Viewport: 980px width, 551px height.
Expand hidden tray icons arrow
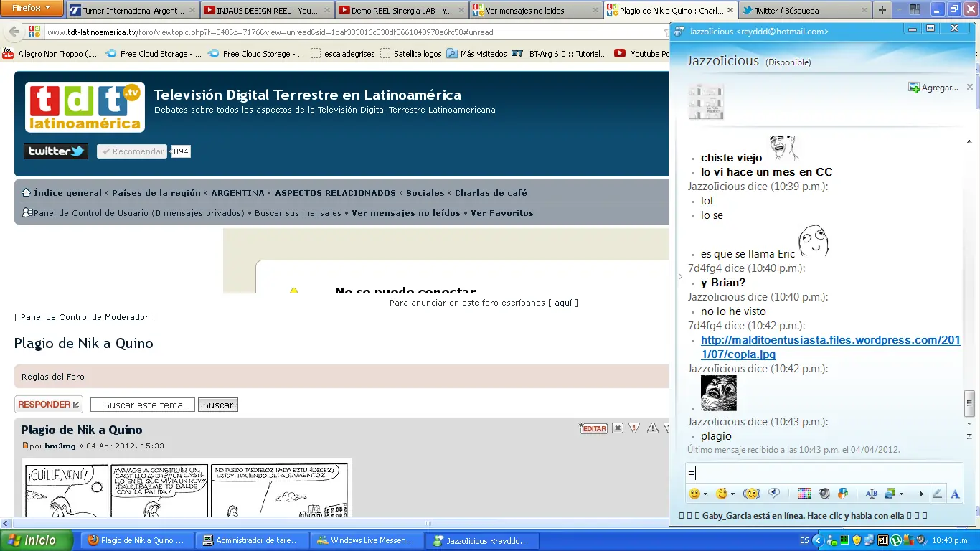click(819, 540)
